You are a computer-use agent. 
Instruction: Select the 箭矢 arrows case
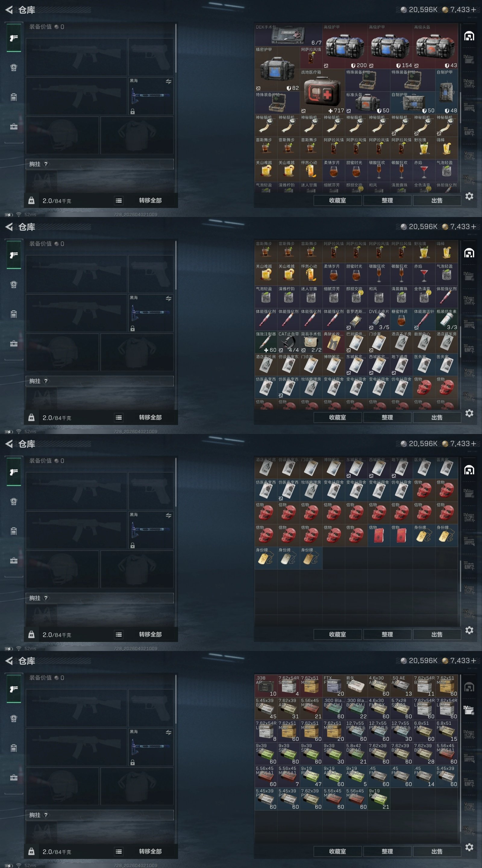click(x=356, y=686)
